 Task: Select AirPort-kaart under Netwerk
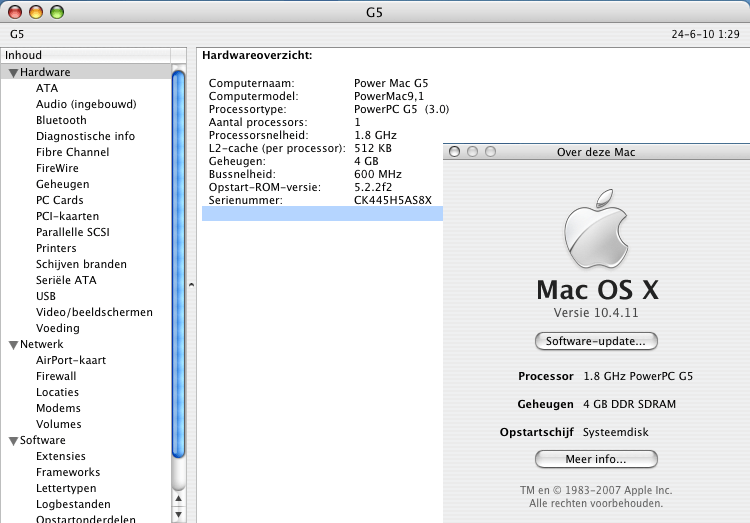[x=71, y=360]
